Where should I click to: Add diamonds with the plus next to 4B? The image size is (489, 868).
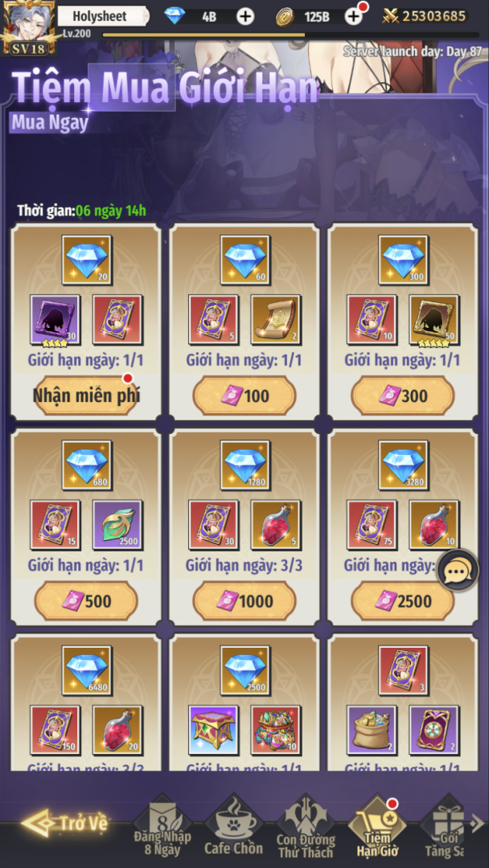[244, 16]
